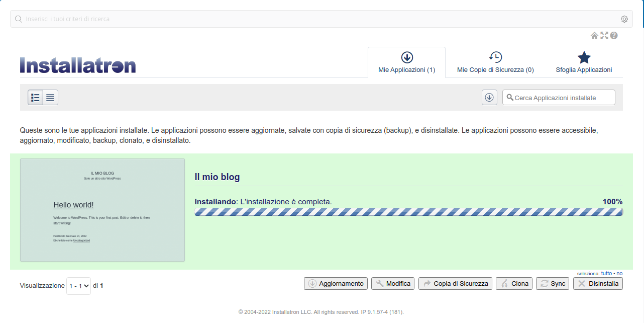This screenshot has height=323, width=644.
Task: Open the Il mio blog site thumbnail
Action: [x=102, y=210]
